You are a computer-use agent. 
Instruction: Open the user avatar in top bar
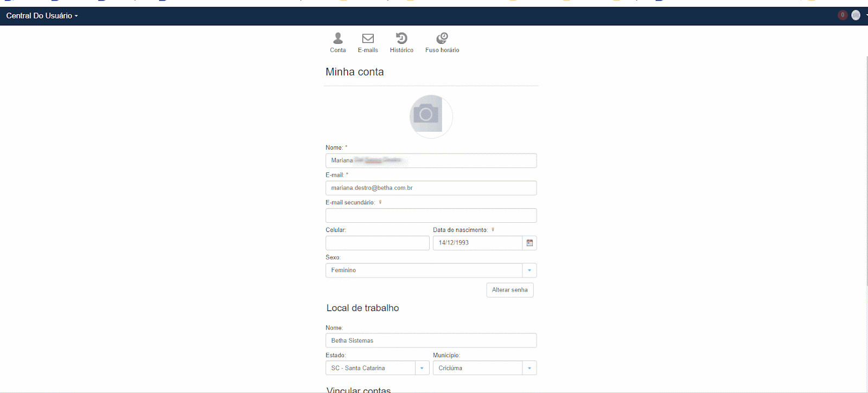[856, 15]
